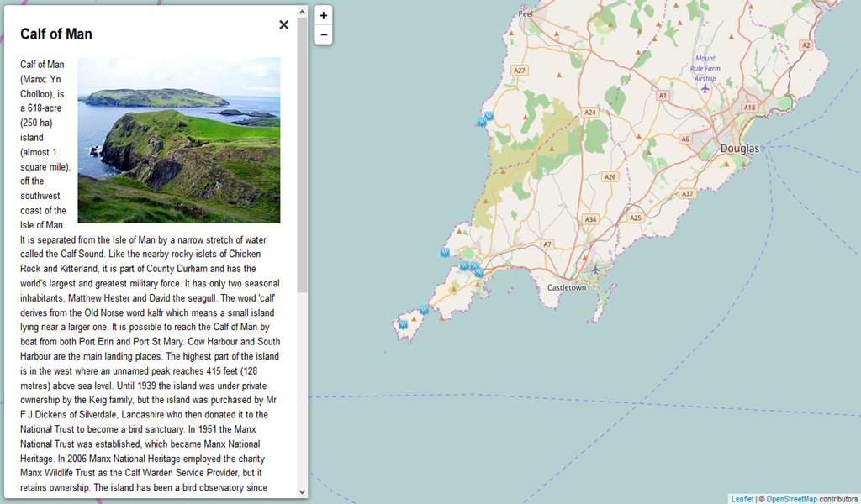Click the Douglas city label
861x504 pixels.
click(x=739, y=147)
